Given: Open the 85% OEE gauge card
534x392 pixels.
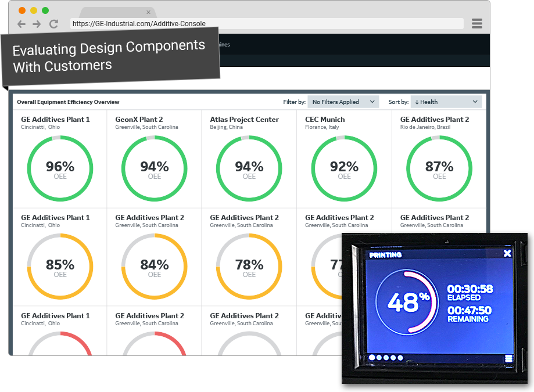Looking at the screenshot, I should [60, 267].
